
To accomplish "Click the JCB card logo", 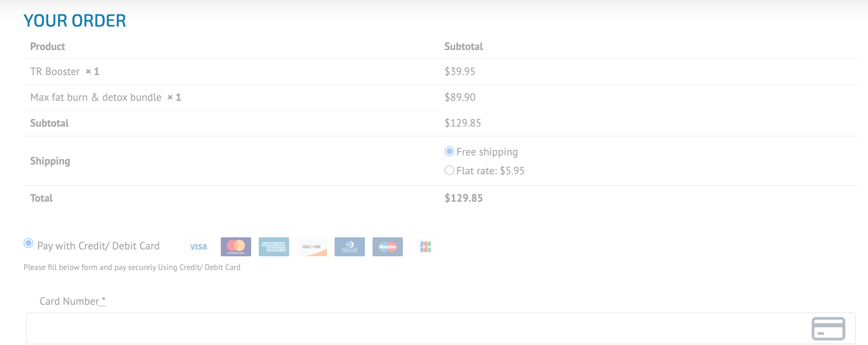I will coord(426,247).
